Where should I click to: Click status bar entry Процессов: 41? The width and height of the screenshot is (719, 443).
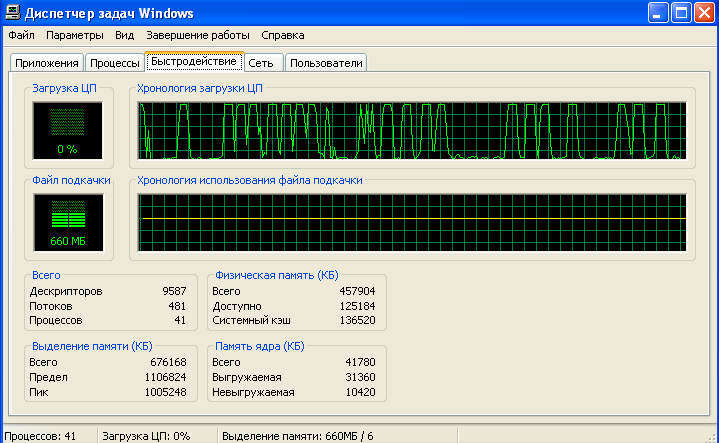pos(40,436)
